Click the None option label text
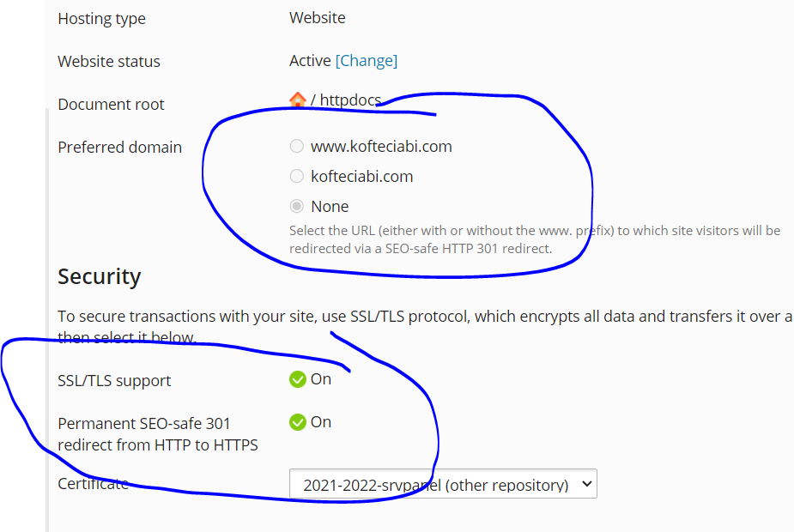This screenshot has height=532, width=794. (x=330, y=207)
